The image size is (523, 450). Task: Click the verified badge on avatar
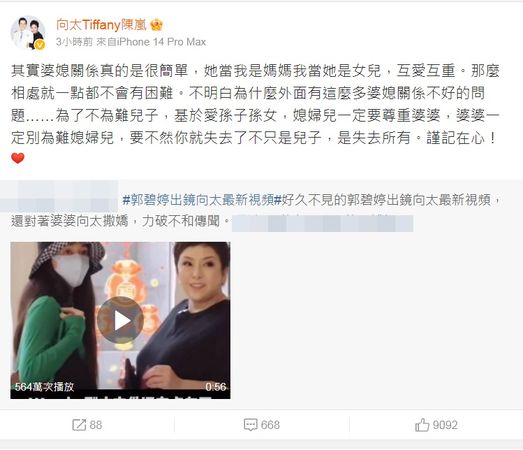coord(40,44)
